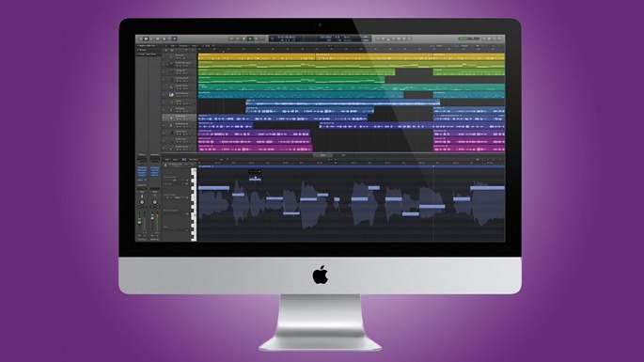This screenshot has width=644, height=362.
Task: Open the List Editors from the toolbar
Action: pos(484,39)
